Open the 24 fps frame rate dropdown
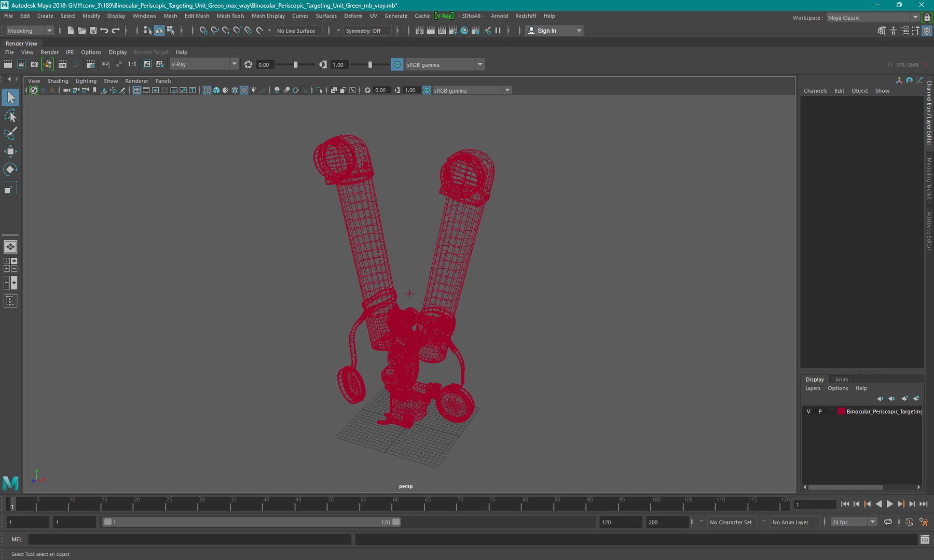This screenshot has height=560, width=934. click(854, 522)
